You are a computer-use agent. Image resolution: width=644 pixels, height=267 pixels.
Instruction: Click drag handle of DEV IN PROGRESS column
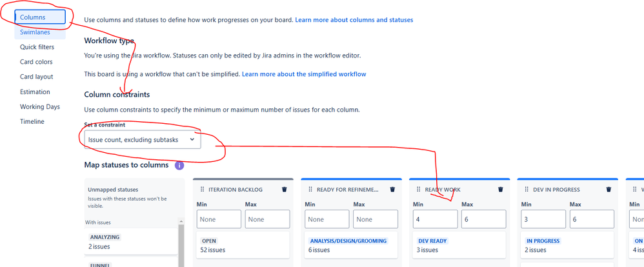click(x=527, y=190)
